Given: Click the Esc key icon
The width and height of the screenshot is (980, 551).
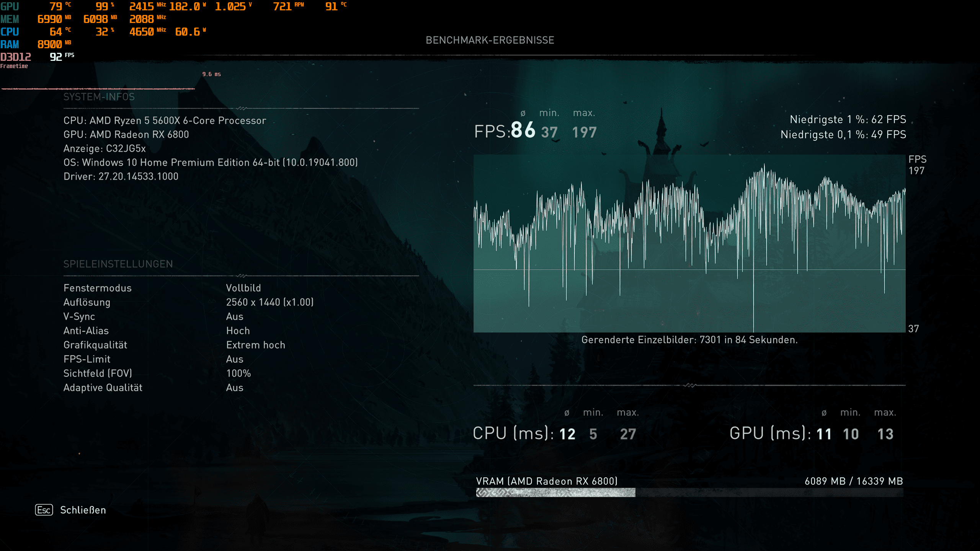Looking at the screenshot, I should tap(44, 510).
